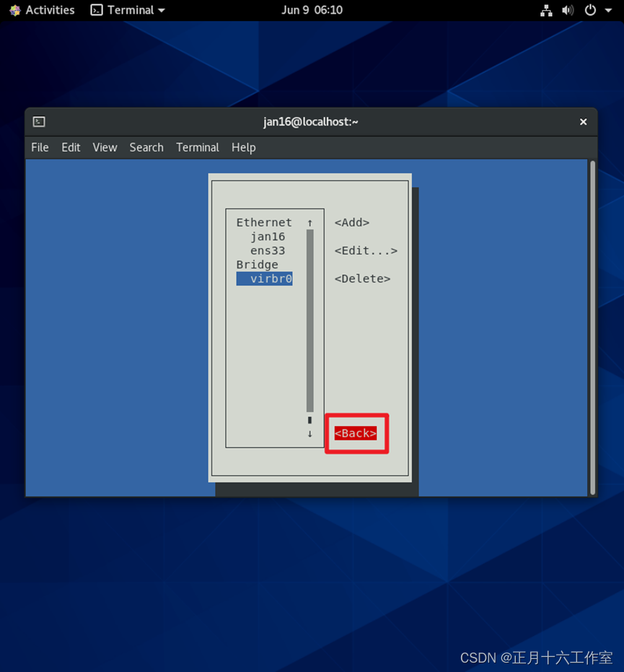Click the GNOME Activities logo icon

(15, 10)
